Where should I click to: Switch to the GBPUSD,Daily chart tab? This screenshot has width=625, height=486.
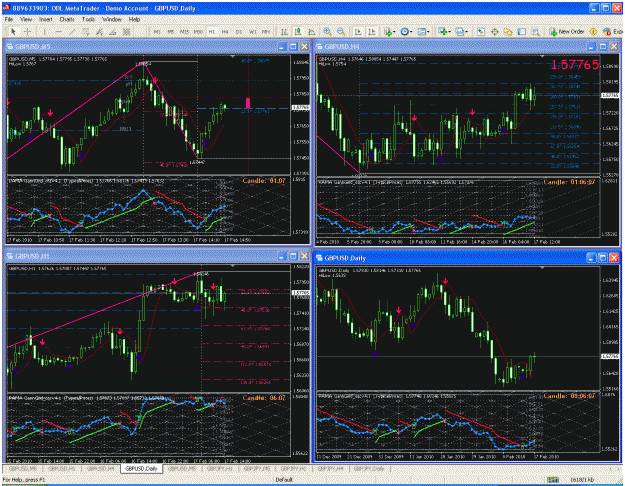[141, 468]
